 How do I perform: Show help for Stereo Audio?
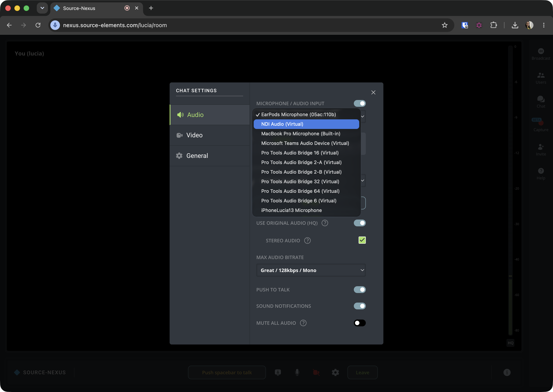[307, 241]
